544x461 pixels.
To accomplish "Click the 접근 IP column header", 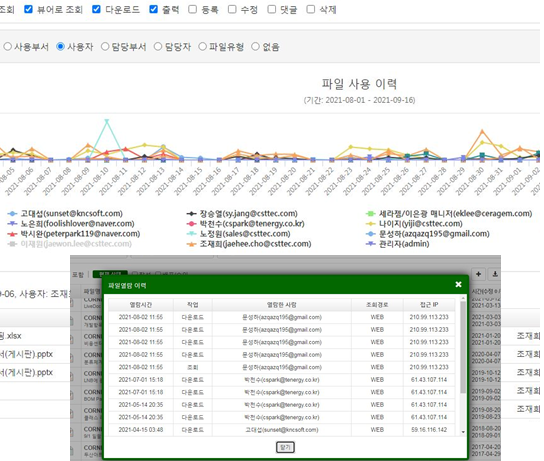I will [x=429, y=305].
